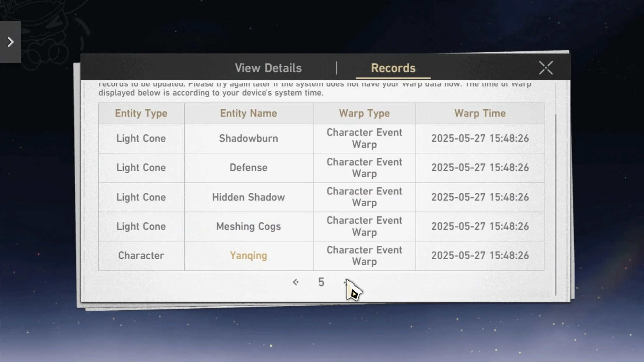The image size is (644, 362).
Task: Click the page number 5 indicator
Action: click(321, 282)
